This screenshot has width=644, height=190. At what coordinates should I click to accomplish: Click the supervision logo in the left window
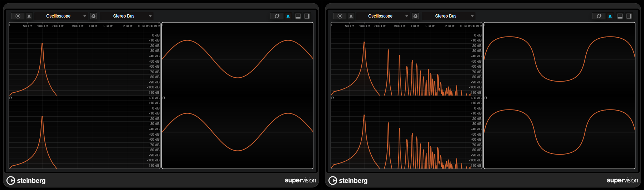tap(300, 180)
